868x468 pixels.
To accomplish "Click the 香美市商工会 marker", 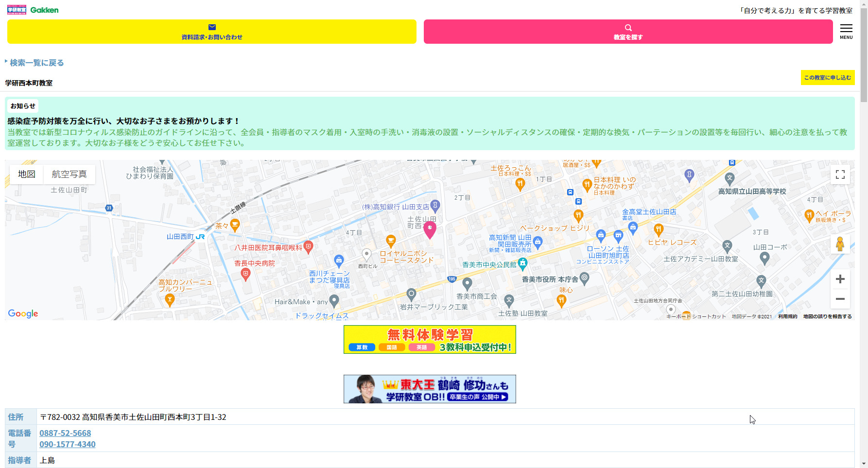I will 467,283.
